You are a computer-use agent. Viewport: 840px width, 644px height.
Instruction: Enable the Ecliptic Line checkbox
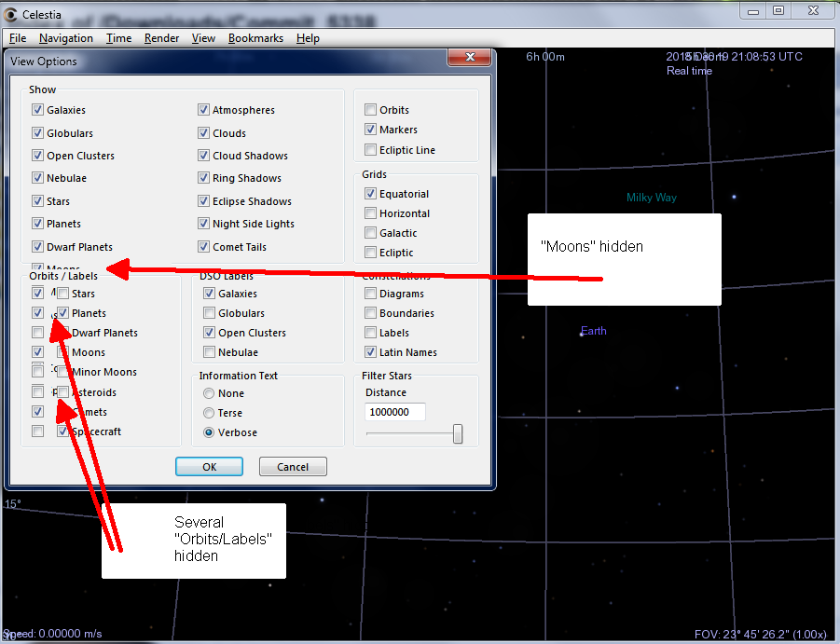pyautogui.click(x=370, y=150)
